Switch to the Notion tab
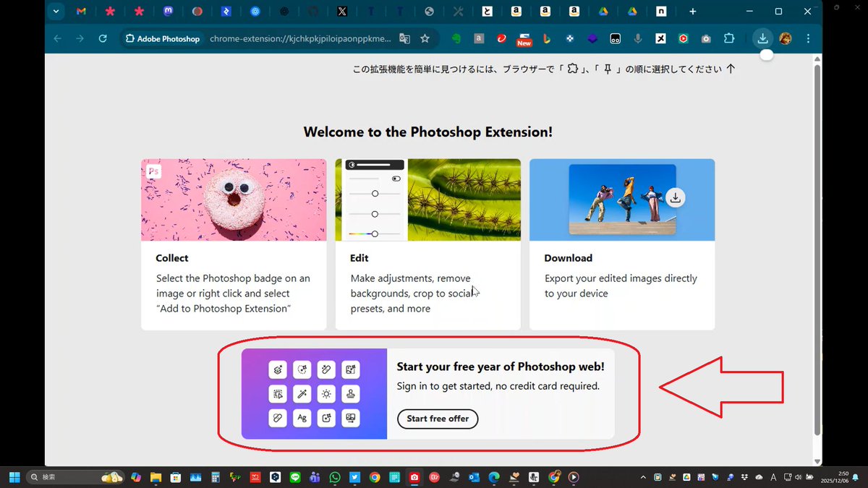The width and height of the screenshot is (868, 488). point(661,12)
